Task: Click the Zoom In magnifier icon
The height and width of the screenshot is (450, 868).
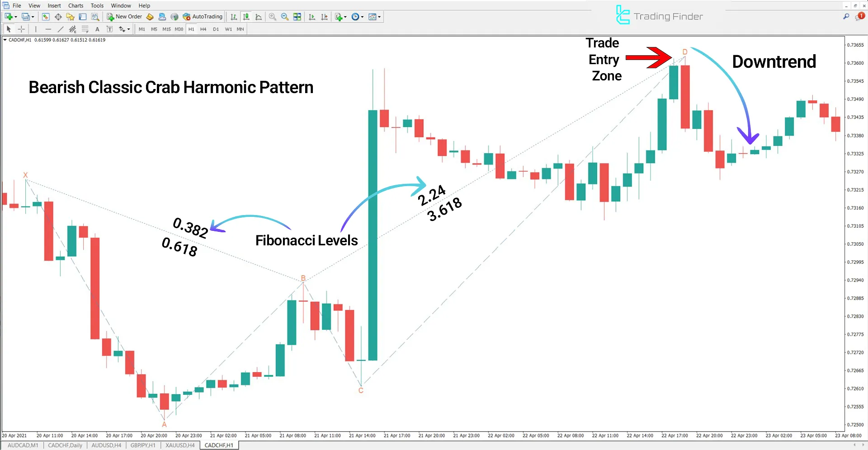Action: (x=272, y=17)
